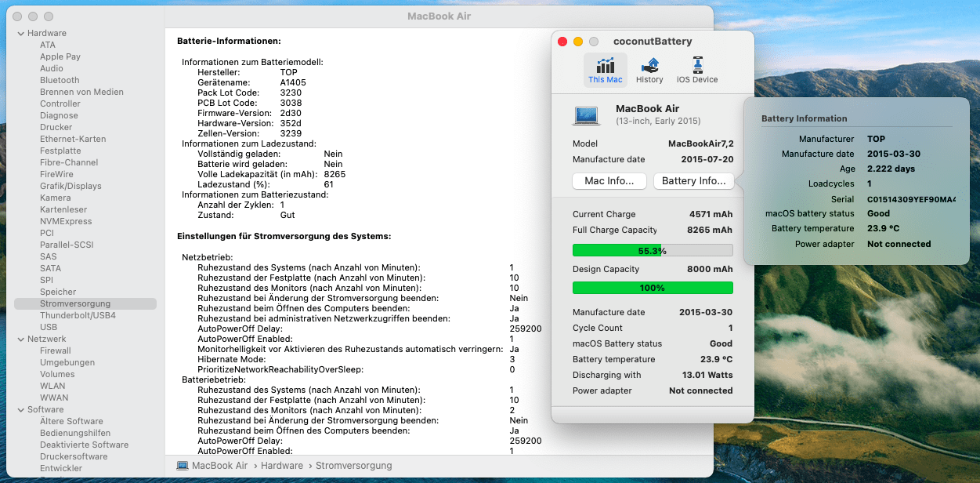Select Kamera in the sidebar
Viewport: 980px width, 483px height.
[x=55, y=198]
